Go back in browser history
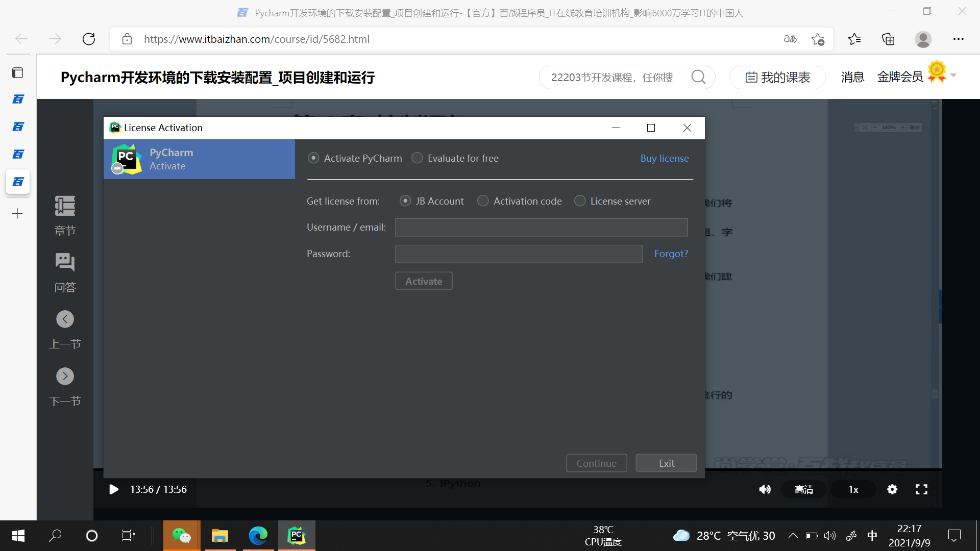 point(21,39)
